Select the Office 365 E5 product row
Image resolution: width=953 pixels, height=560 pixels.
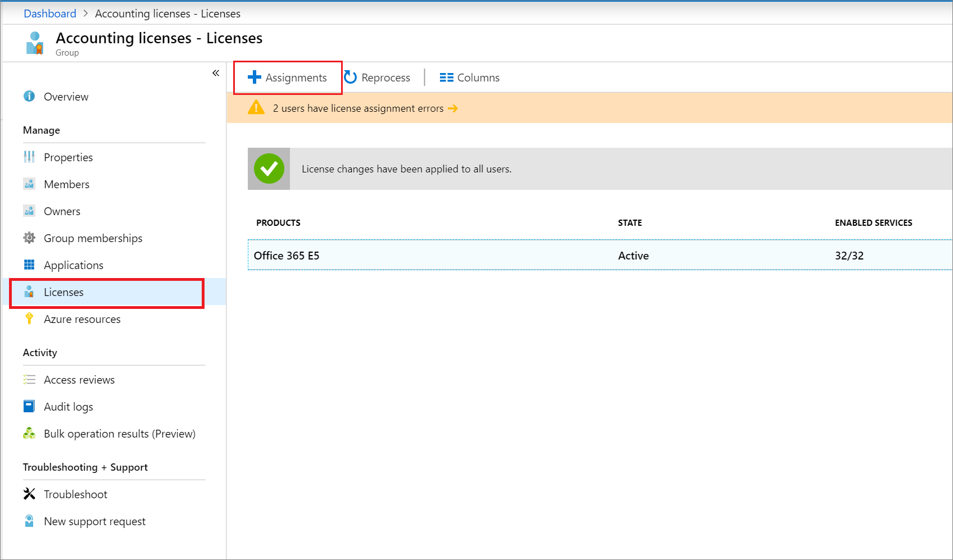(600, 255)
